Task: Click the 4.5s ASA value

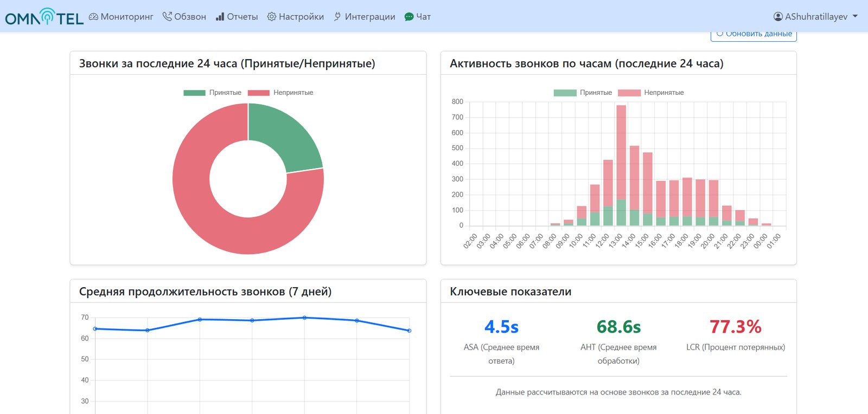Action: 501,327
